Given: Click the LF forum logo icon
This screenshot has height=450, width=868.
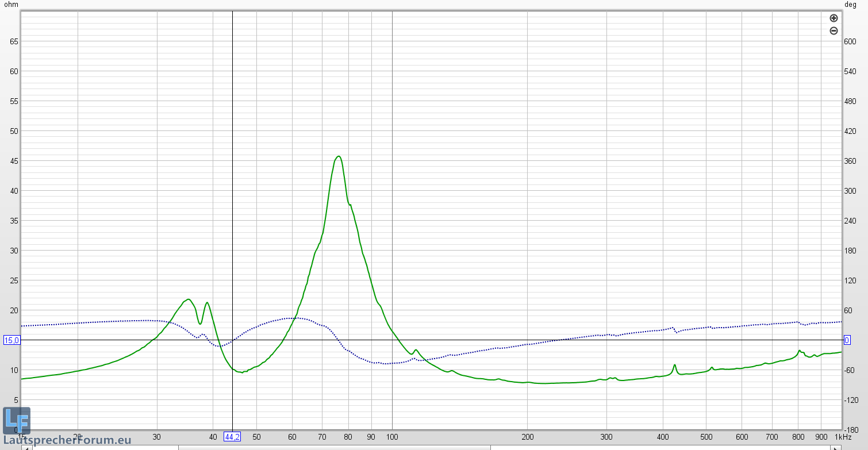Looking at the screenshot, I should (x=17, y=421).
